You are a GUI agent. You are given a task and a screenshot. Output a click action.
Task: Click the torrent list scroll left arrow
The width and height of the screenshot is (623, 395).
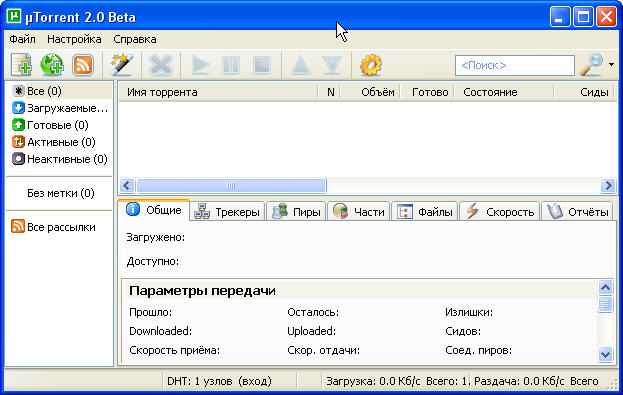[127, 186]
